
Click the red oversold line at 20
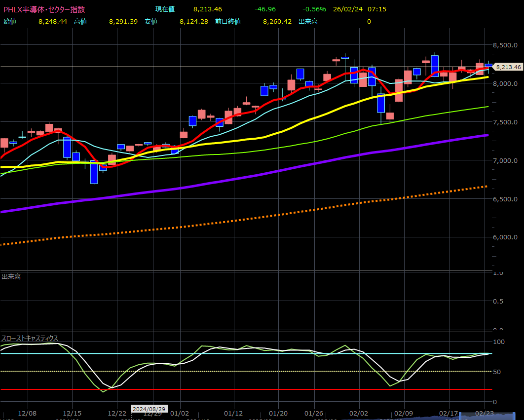click(x=247, y=389)
